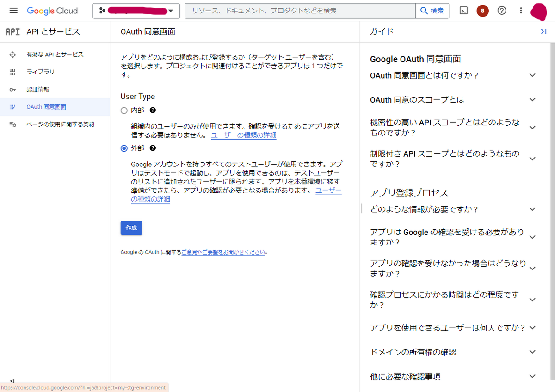Image resolution: width=555 pixels, height=392 pixels.
Task: Click the API logo icon in sidebar header
Action: 12,32
